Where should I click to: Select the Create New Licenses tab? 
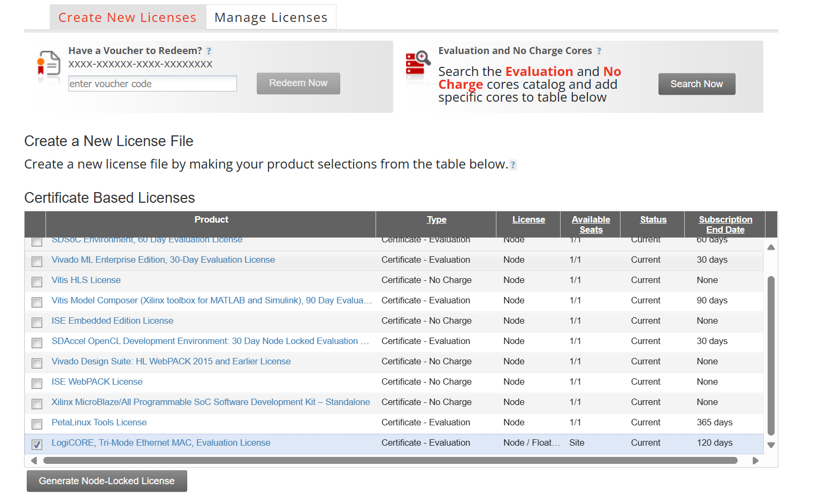[x=127, y=17]
